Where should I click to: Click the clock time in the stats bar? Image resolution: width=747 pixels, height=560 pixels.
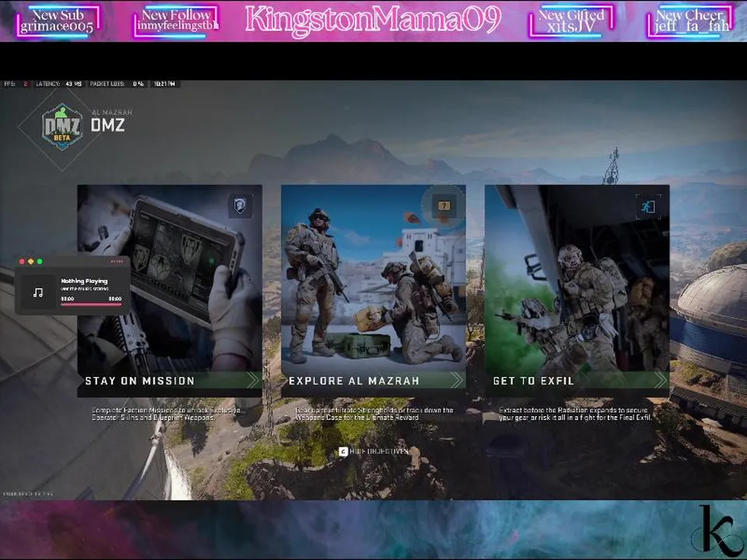click(164, 84)
